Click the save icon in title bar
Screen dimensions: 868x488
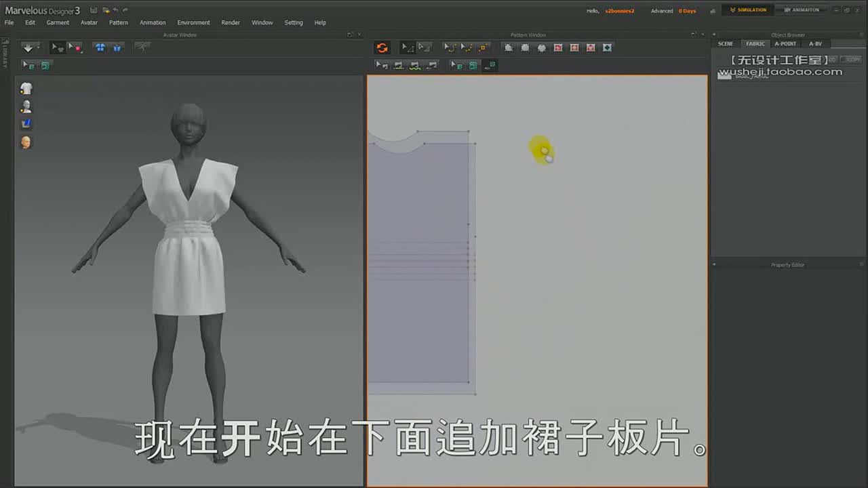[x=94, y=10]
